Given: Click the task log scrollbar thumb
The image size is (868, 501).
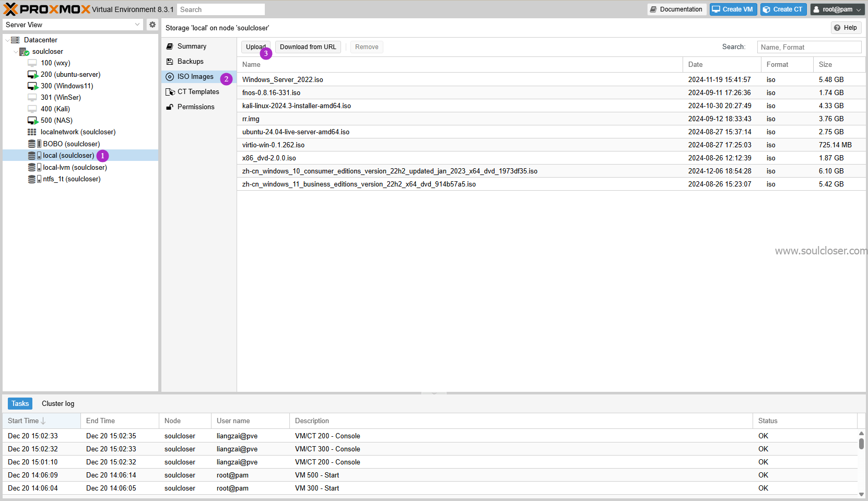Looking at the screenshot, I should (861, 444).
